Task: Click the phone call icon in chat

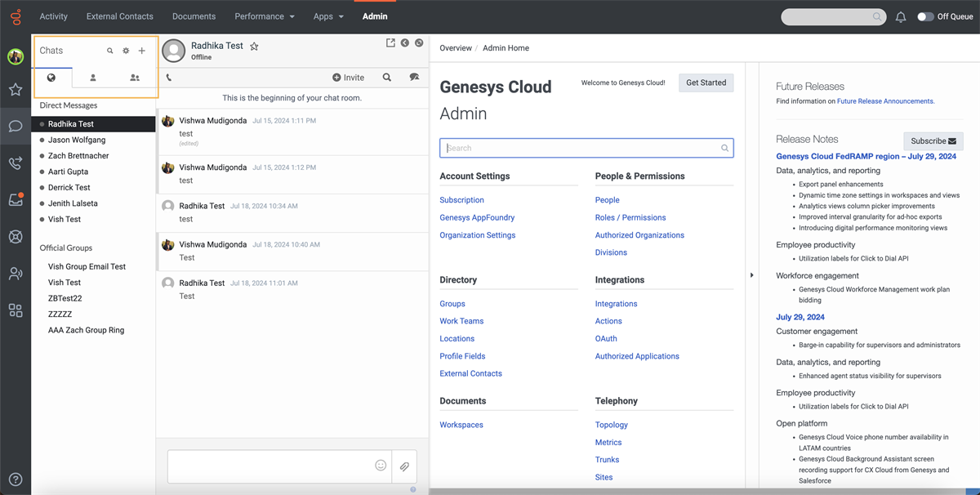Action: coord(169,78)
